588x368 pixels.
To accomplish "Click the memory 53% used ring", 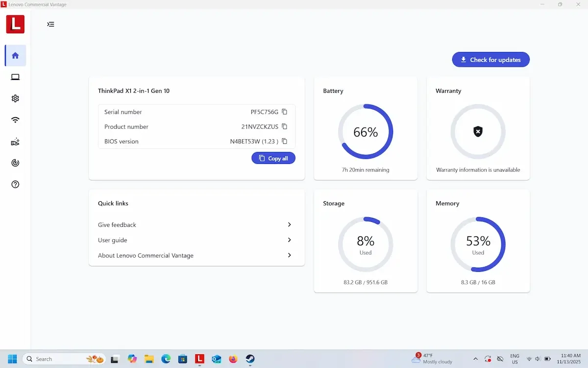I will [x=478, y=244].
